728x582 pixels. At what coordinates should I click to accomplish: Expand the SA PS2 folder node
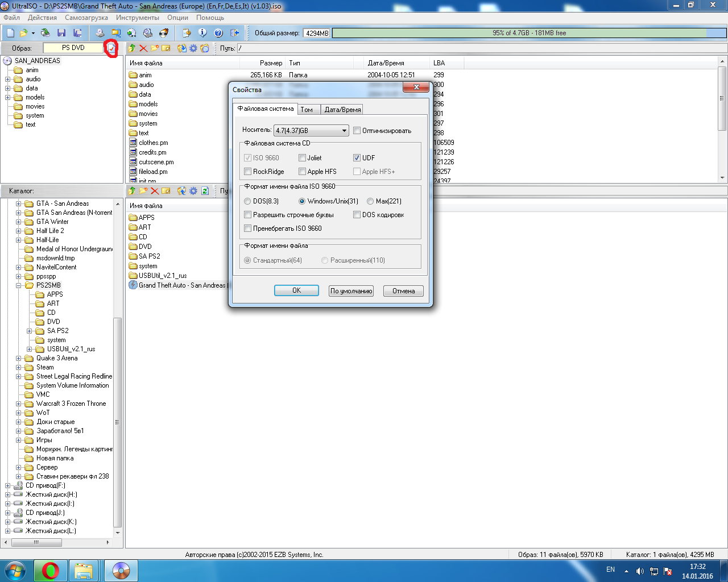pyautogui.click(x=30, y=331)
